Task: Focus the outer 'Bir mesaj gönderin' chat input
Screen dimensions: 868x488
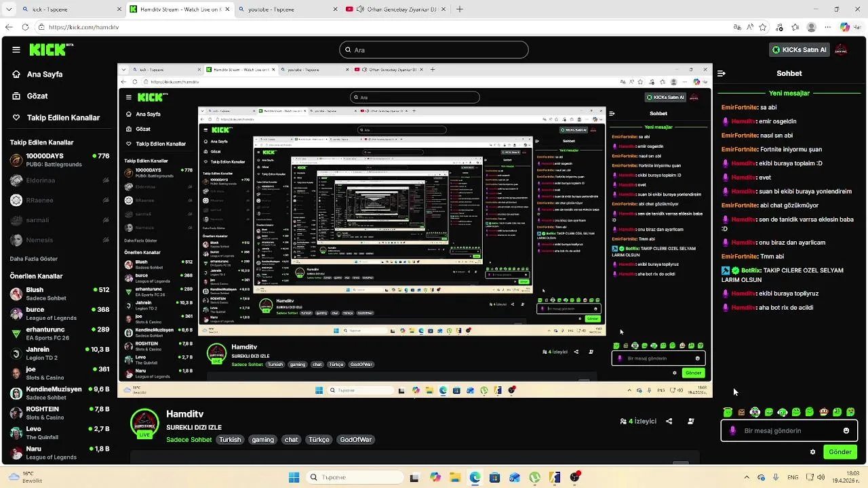Action: tap(789, 430)
